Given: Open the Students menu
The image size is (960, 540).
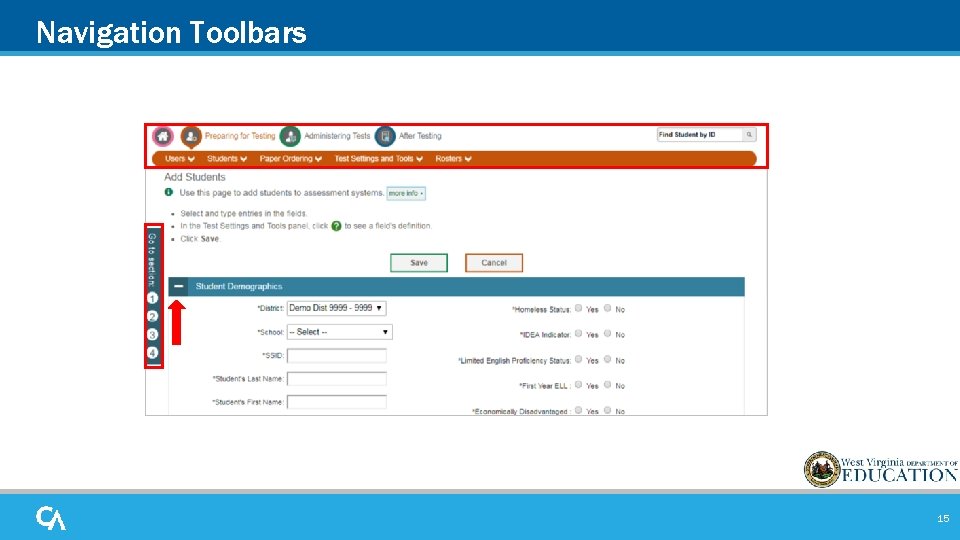Looking at the screenshot, I should point(227,159).
